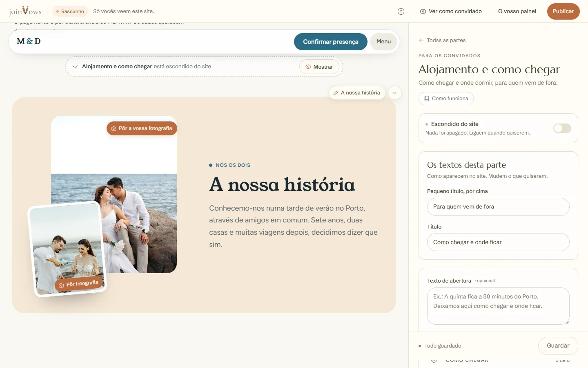Preview with Ver como convidado
588x368 pixels.
tap(451, 11)
